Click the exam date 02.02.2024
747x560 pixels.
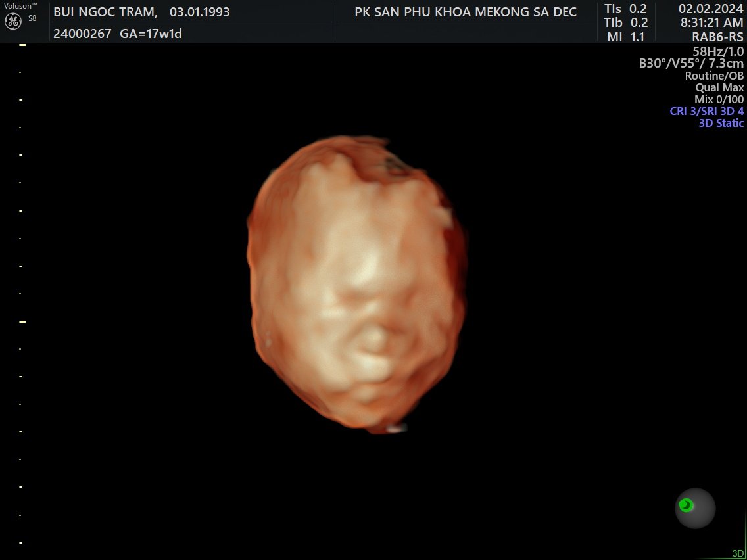point(710,9)
